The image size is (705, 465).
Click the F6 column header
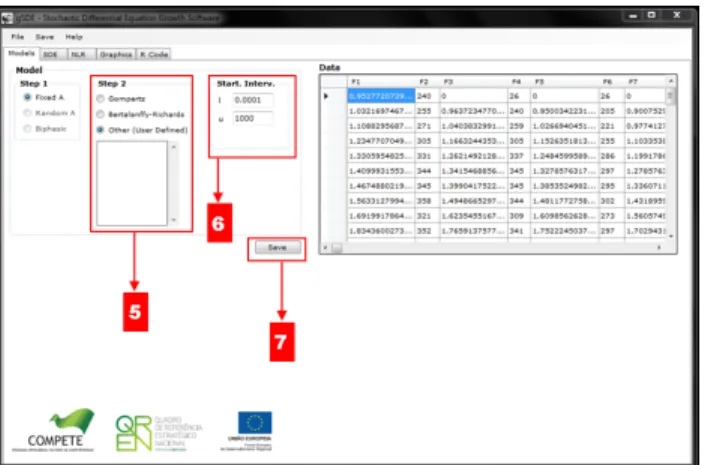click(611, 82)
